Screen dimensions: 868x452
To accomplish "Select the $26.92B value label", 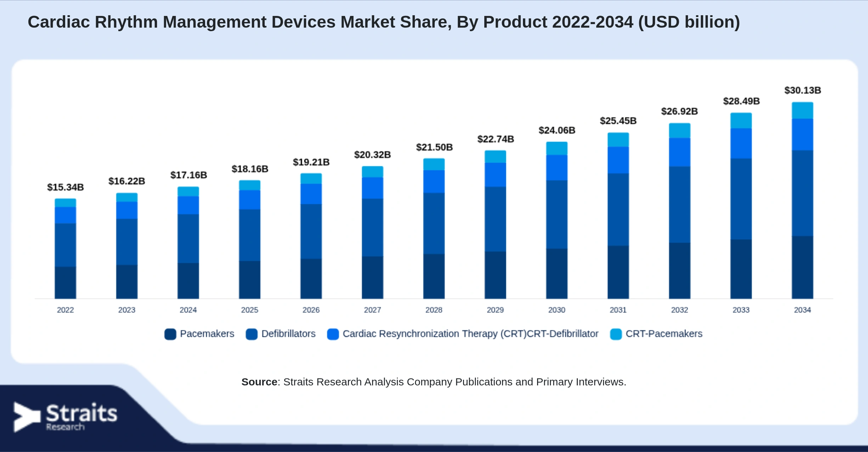I will pyautogui.click(x=680, y=111).
